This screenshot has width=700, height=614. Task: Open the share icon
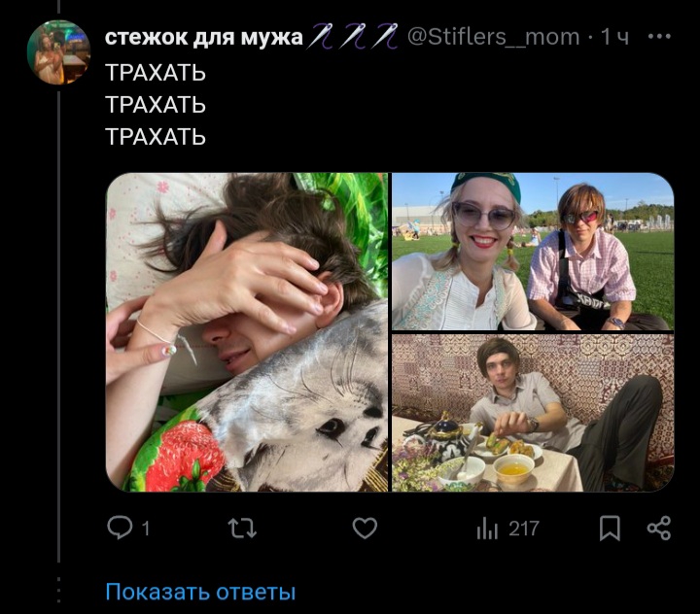pyautogui.click(x=659, y=529)
